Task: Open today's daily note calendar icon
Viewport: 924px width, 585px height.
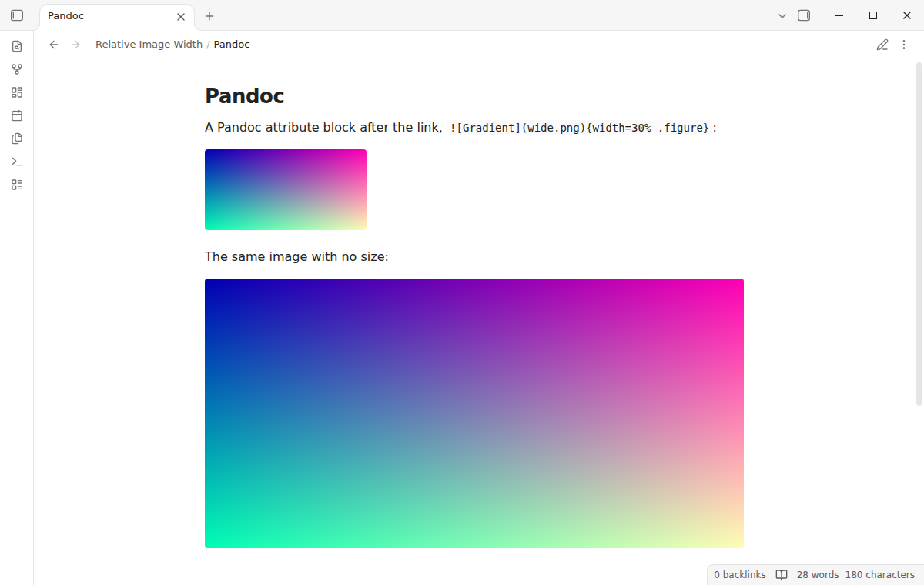Action: click(17, 115)
